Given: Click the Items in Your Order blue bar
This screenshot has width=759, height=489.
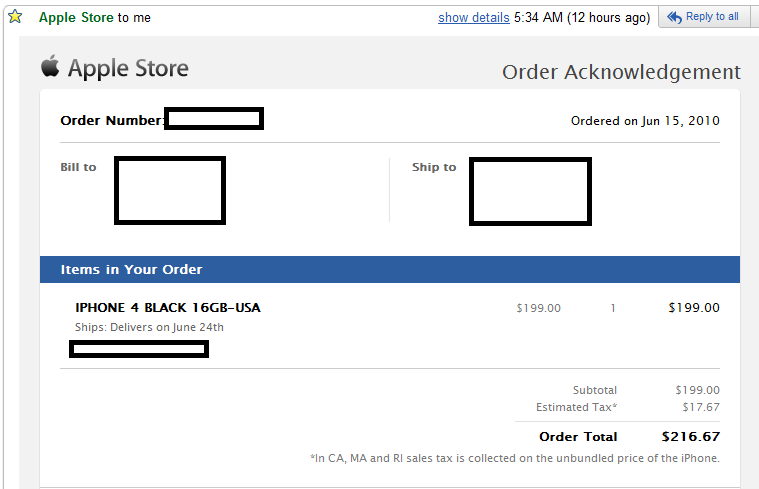Looking at the screenshot, I should (390, 269).
